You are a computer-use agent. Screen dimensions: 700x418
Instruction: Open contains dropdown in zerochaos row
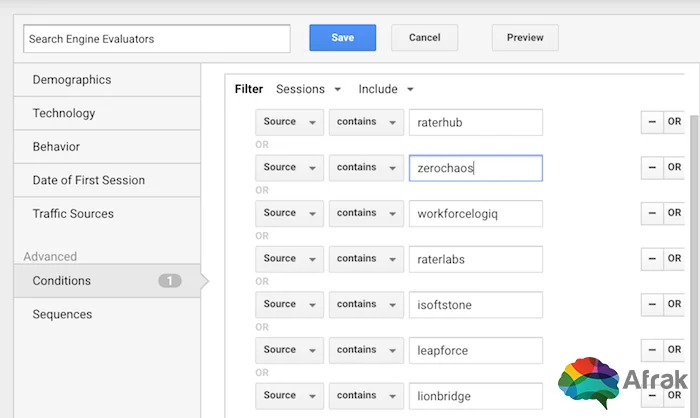[x=366, y=167]
